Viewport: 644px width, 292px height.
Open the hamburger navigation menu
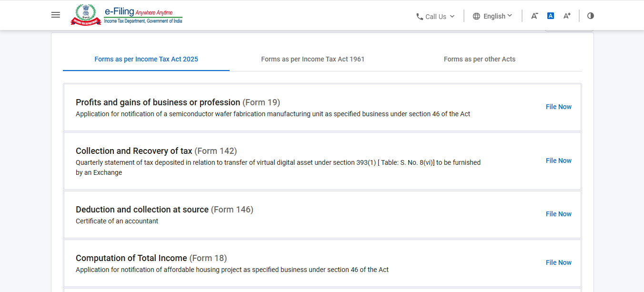56,15
